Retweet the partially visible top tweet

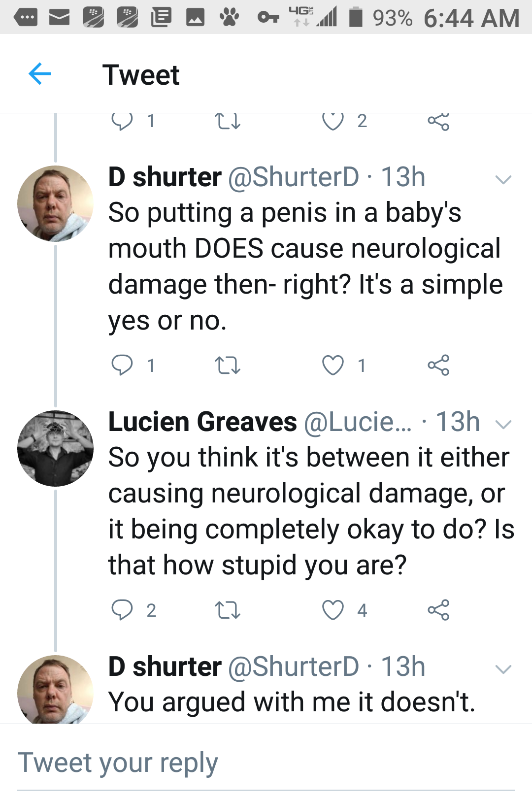[x=228, y=121]
